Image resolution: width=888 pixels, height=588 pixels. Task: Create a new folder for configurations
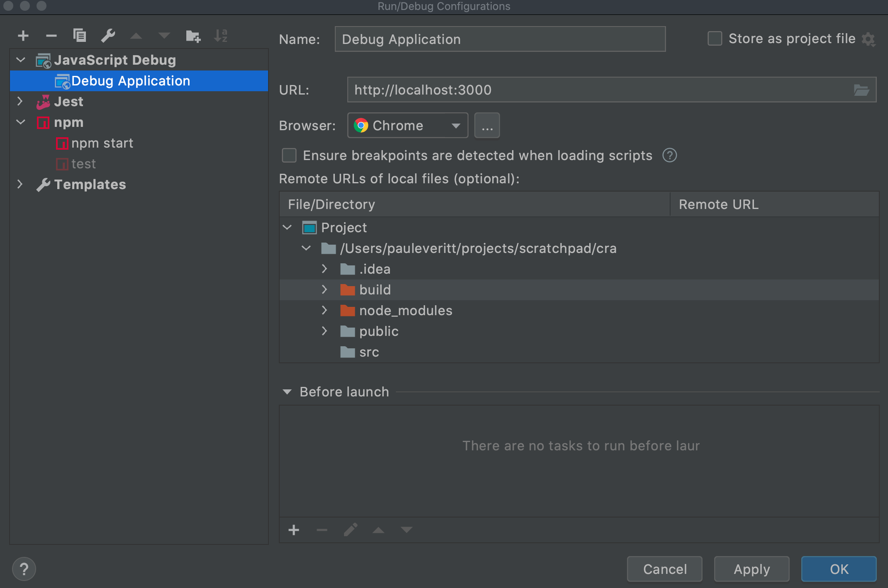pyautogui.click(x=193, y=36)
